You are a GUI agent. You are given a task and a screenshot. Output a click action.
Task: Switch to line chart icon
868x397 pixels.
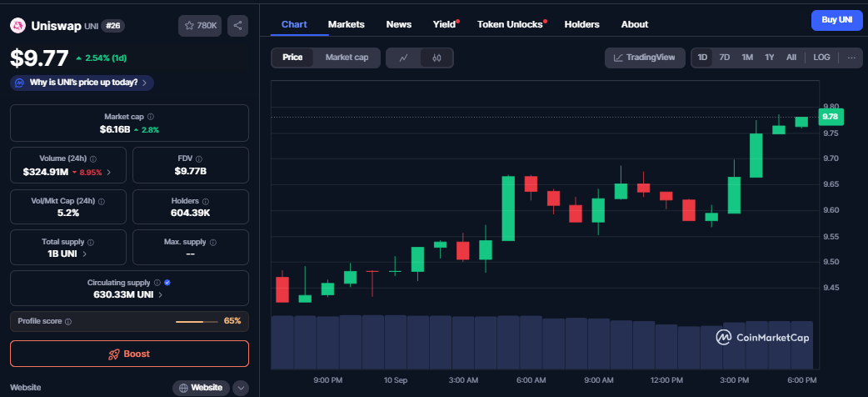click(403, 58)
